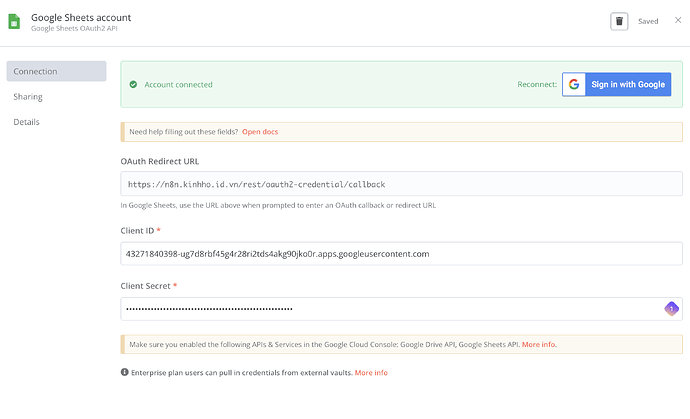
Task: Click the OAuth Redirect URL field
Action: [401, 184]
